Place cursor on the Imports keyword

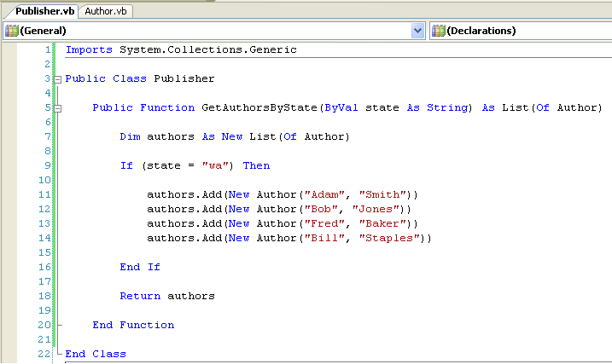[x=88, y=49]
